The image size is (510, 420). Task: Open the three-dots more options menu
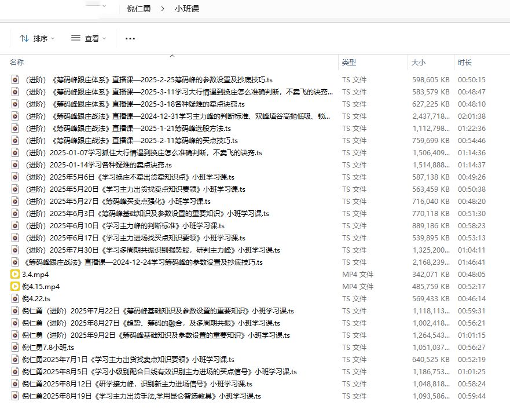[x=130, y=39]
